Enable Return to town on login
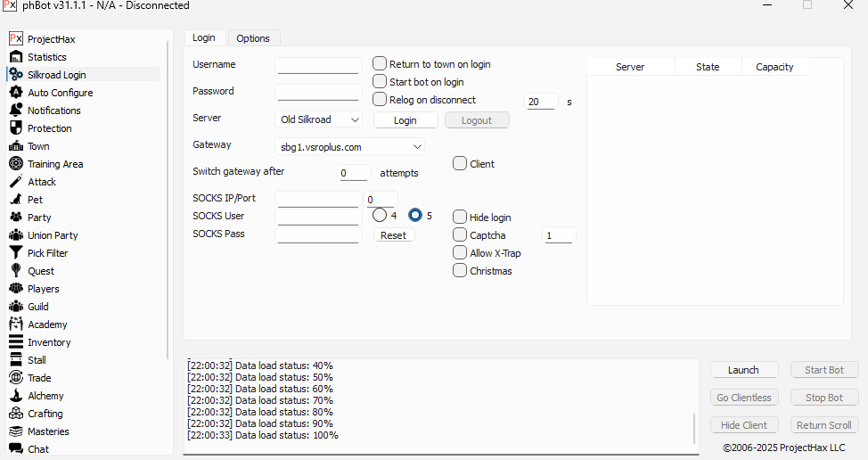868x460 pixels. click(380, 64)
